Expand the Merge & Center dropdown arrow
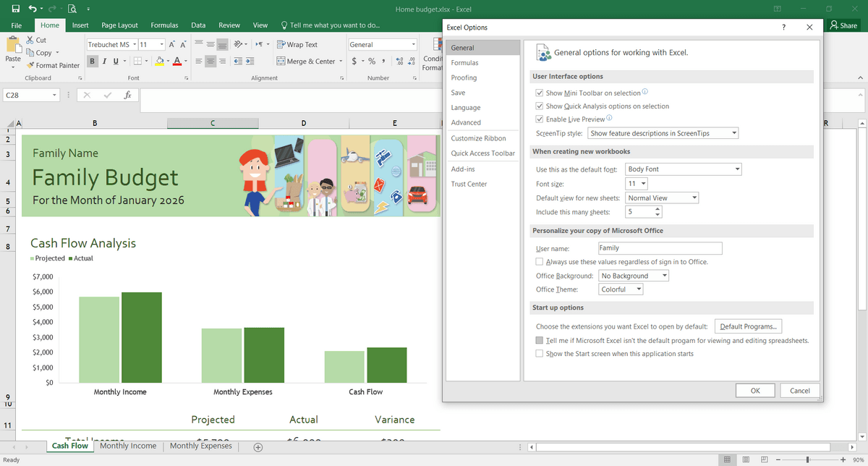This screenshot has height=466, width=868. [341, 62]
